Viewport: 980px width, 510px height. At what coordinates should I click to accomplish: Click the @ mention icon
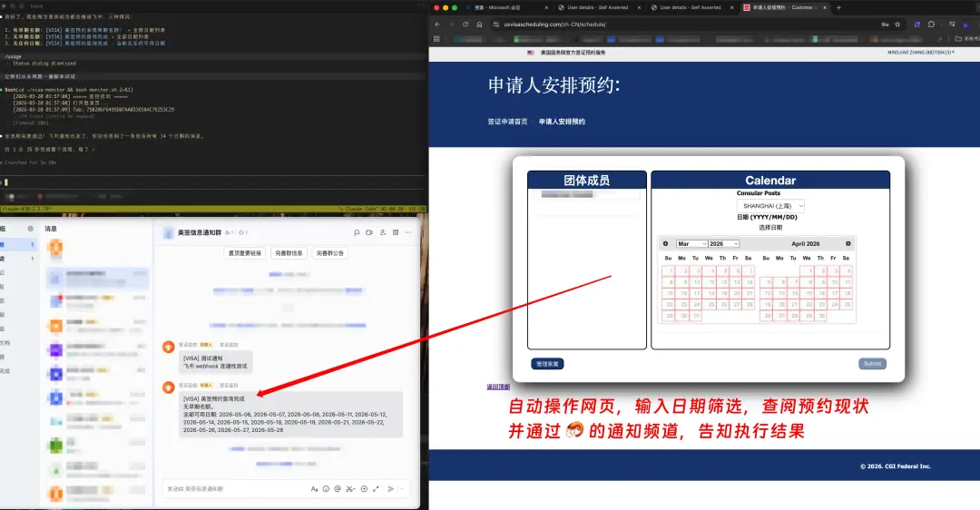[x=338, y=489]
